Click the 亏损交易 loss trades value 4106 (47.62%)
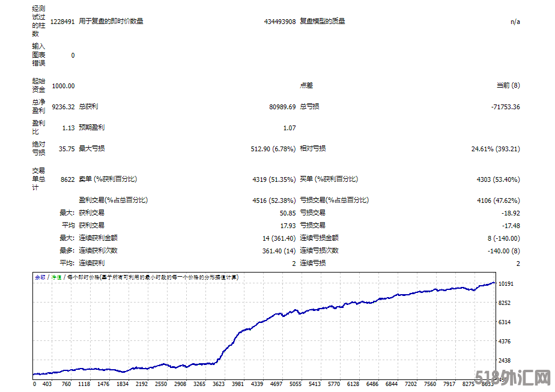555x392 pixels. point(498,201)
